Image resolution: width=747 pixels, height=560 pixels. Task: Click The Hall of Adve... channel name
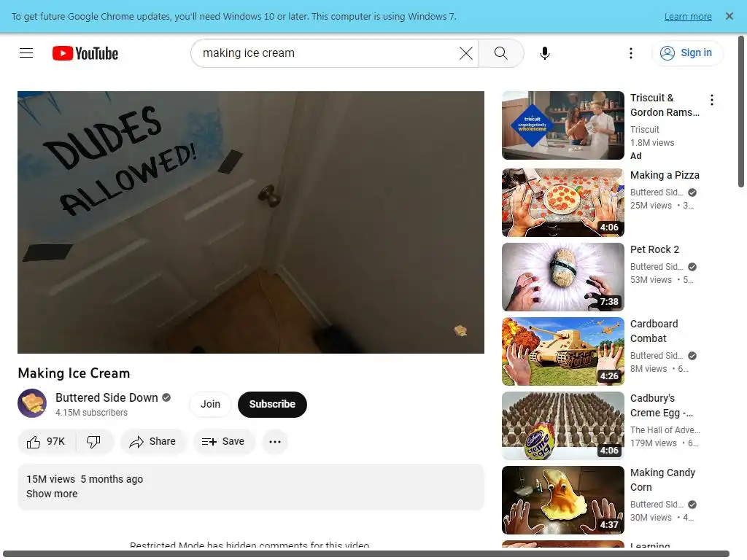(665, 430)
